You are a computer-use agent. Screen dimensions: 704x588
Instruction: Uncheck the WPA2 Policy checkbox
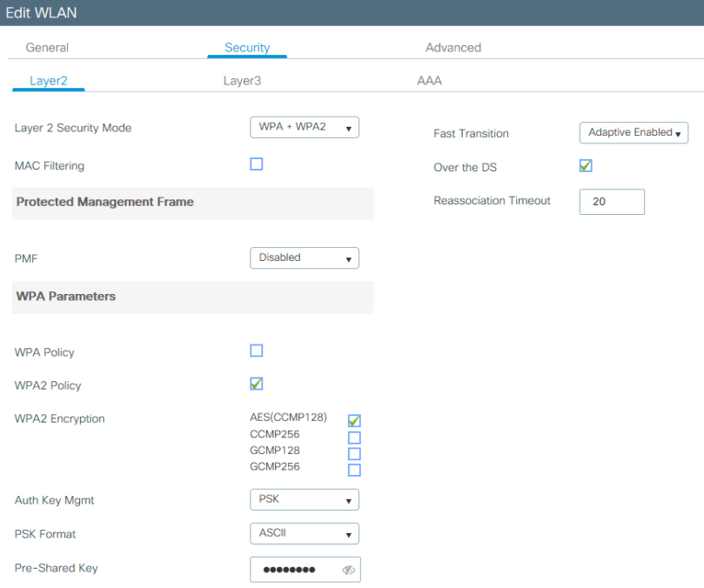(257, 384)
